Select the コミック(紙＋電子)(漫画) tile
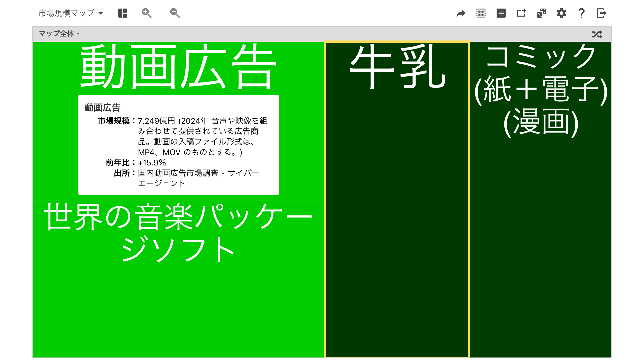 click(541, 200)
